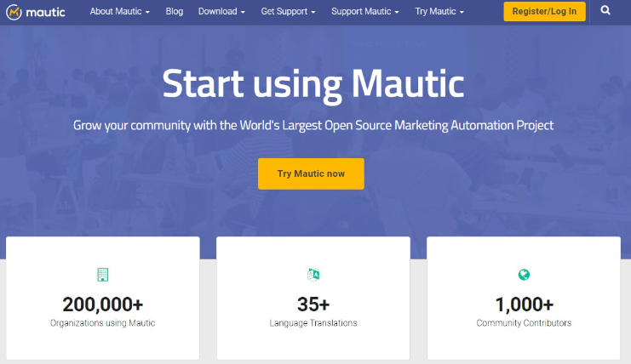
Task: Click the translation icon above 35+
Action: point(313,275)
